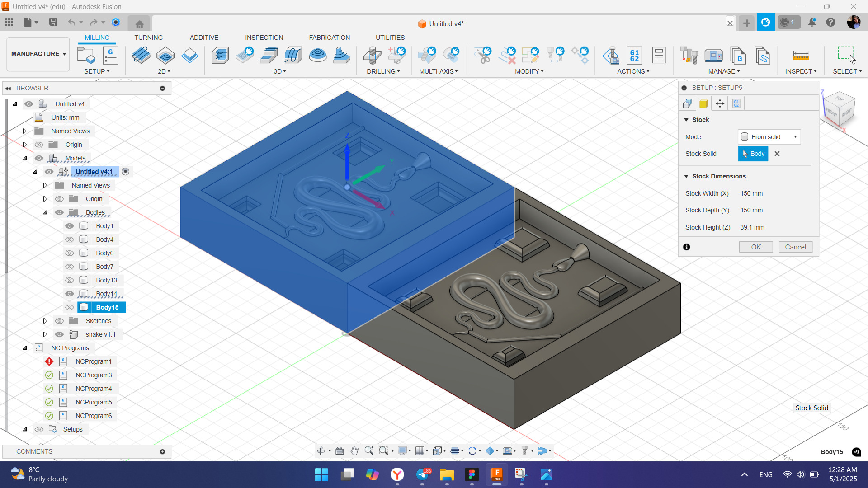Open File Explorer from the taskbar
This screenshot has width=868, height=488.
pyautogui.click(x=447, y=474)
